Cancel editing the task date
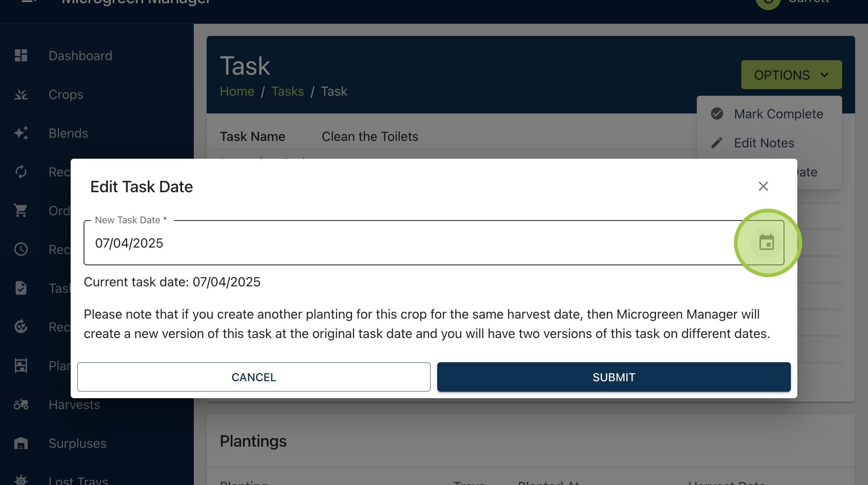 [x=254, y=377]
